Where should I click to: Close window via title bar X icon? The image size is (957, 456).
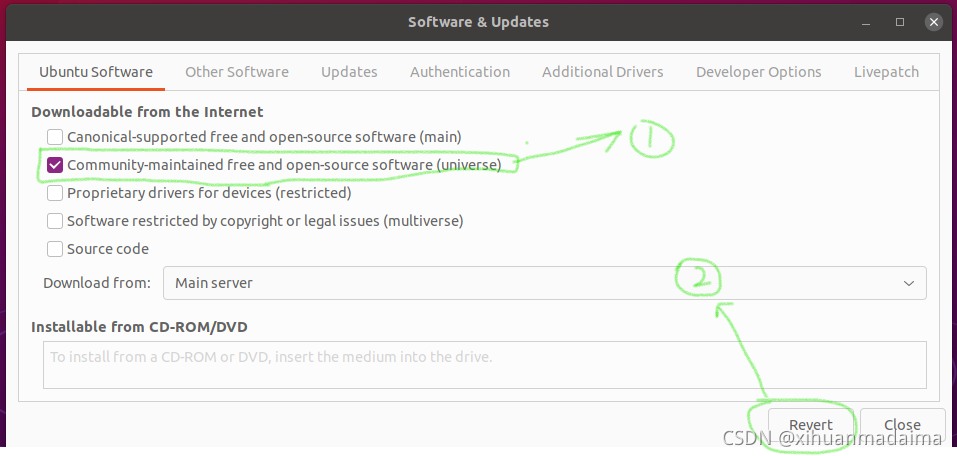click(x=933, y=23)
